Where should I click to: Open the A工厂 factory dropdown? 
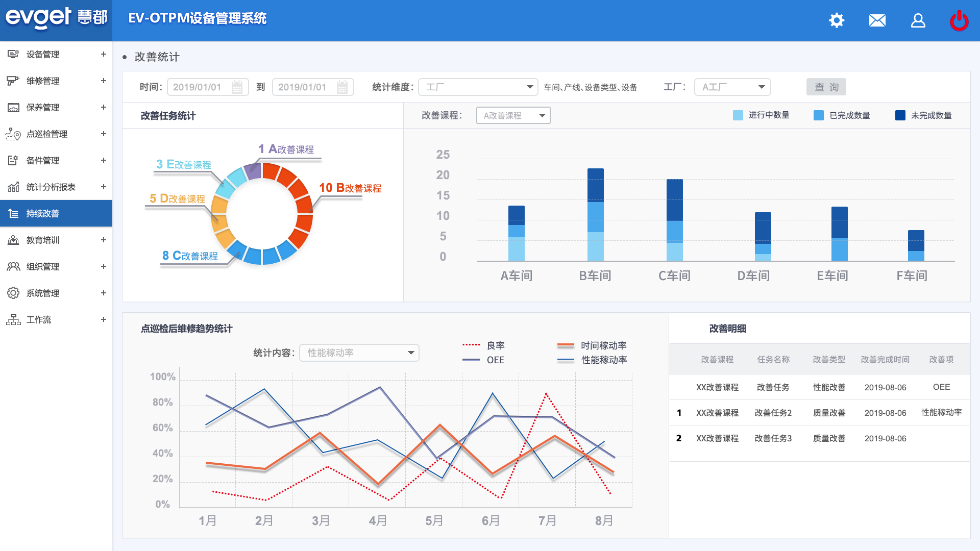click(x=732, y=87)
